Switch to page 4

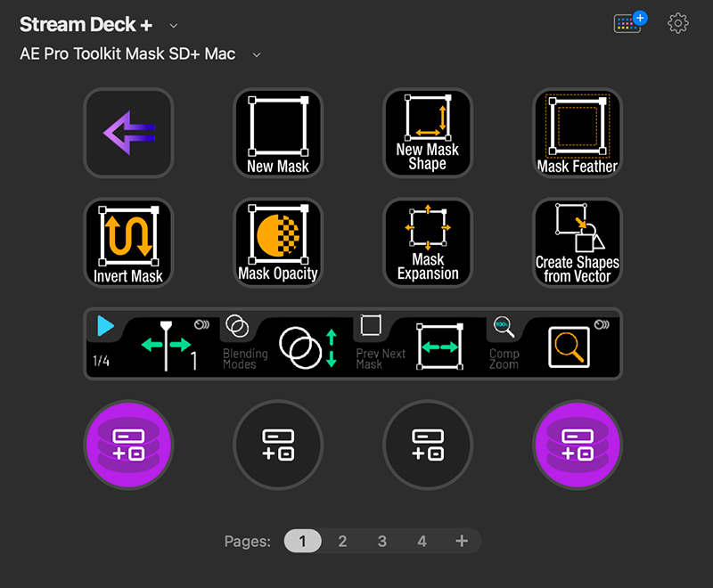click(422, 541)
